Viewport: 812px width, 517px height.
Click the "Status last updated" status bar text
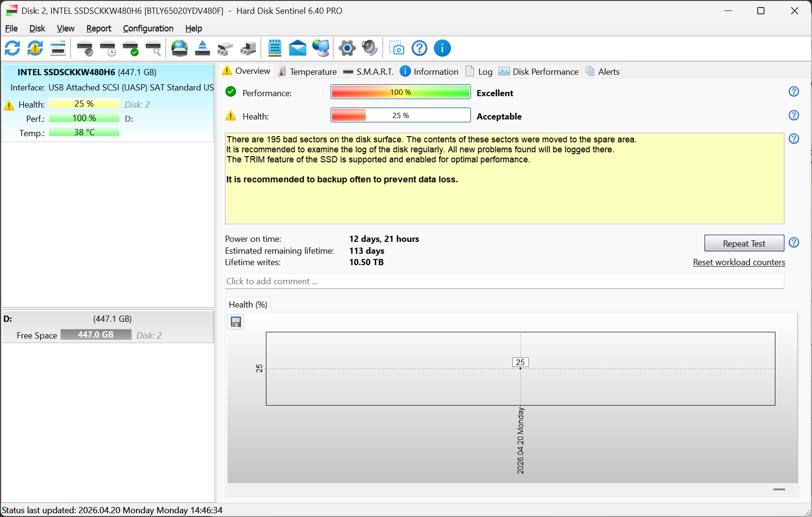pyautogui.click(x=112, y=510)
